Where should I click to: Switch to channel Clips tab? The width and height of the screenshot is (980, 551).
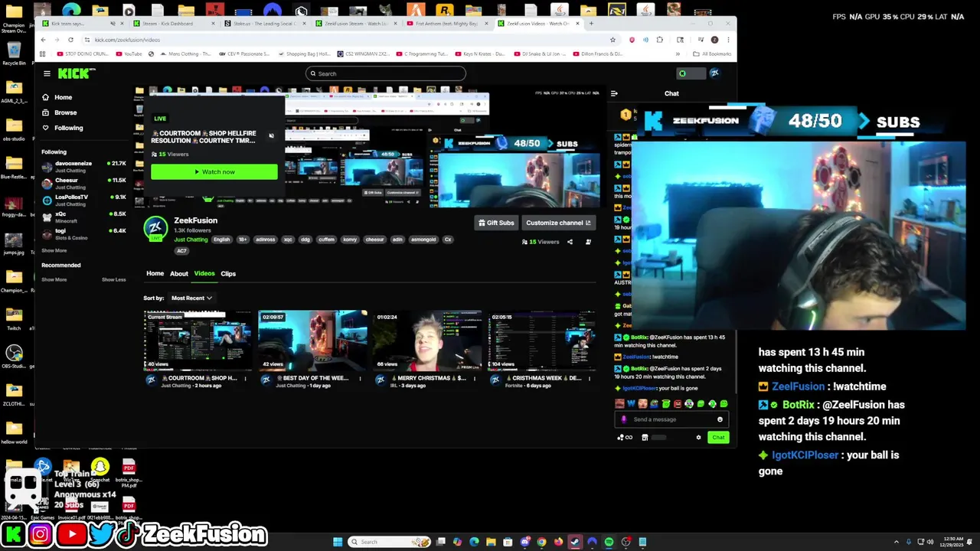(228, 273)
